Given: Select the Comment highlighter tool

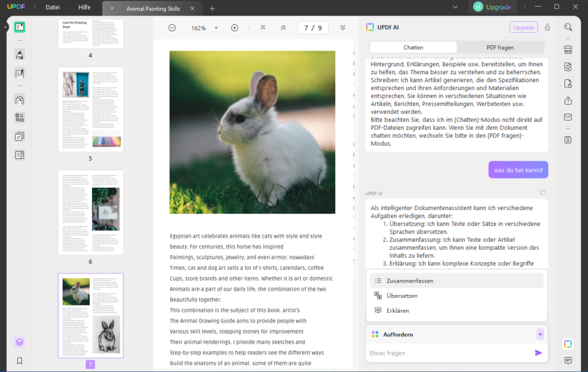Looking at the screenshot, I should (20, 55).
